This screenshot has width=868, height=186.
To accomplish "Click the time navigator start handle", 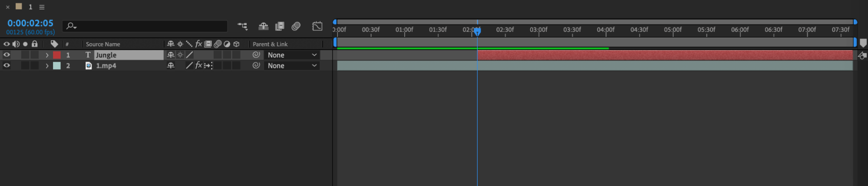I will (x=335, y=22).
